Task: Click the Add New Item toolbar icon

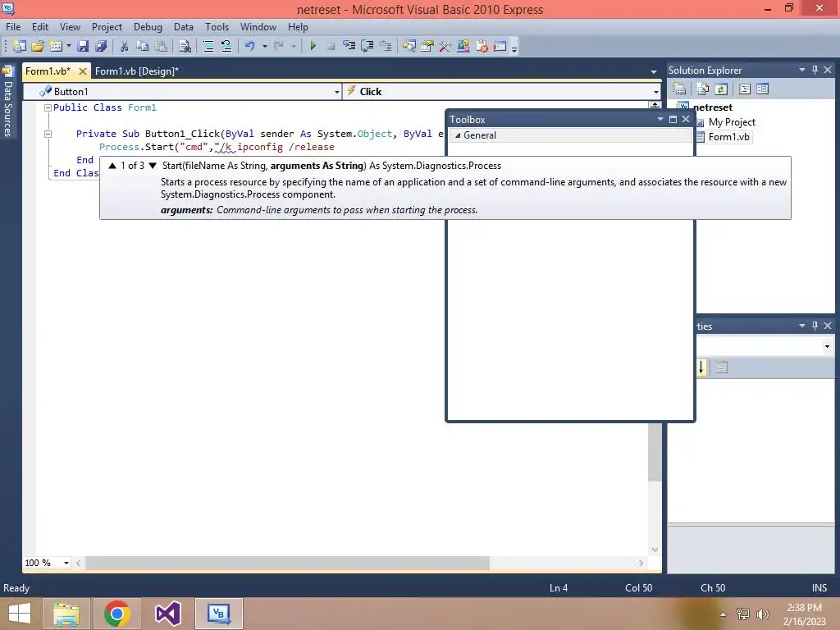Action: click(x=56, y=46)
